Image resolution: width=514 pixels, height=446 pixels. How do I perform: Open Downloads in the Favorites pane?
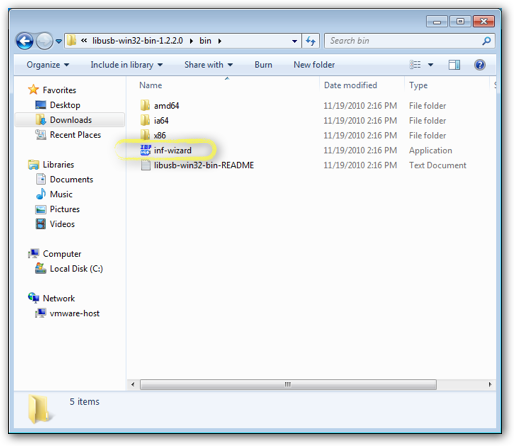[x=70, y=120]
